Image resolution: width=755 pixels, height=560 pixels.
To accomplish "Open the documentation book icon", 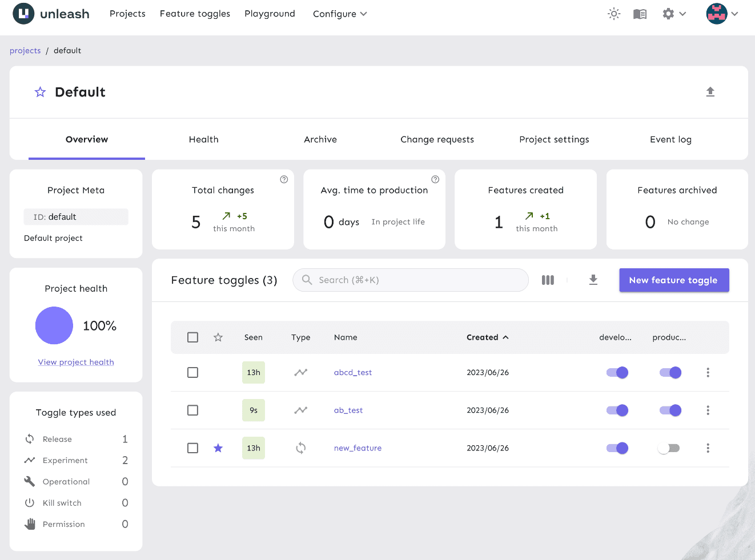I will click(x=640, y=14).
